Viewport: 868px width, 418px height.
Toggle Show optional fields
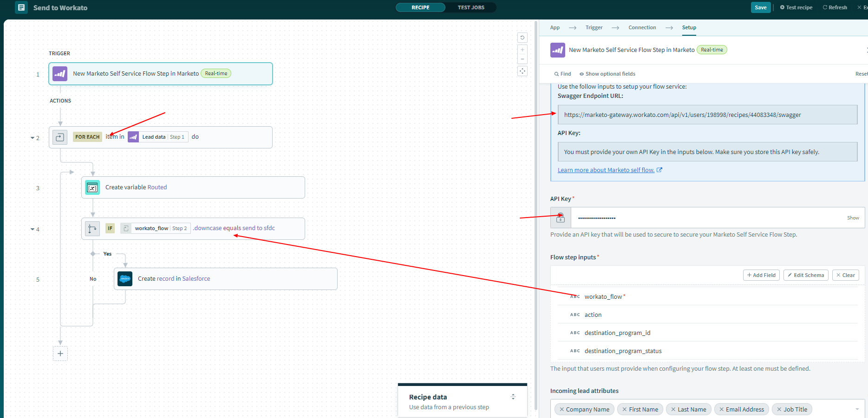click(607, 74)
